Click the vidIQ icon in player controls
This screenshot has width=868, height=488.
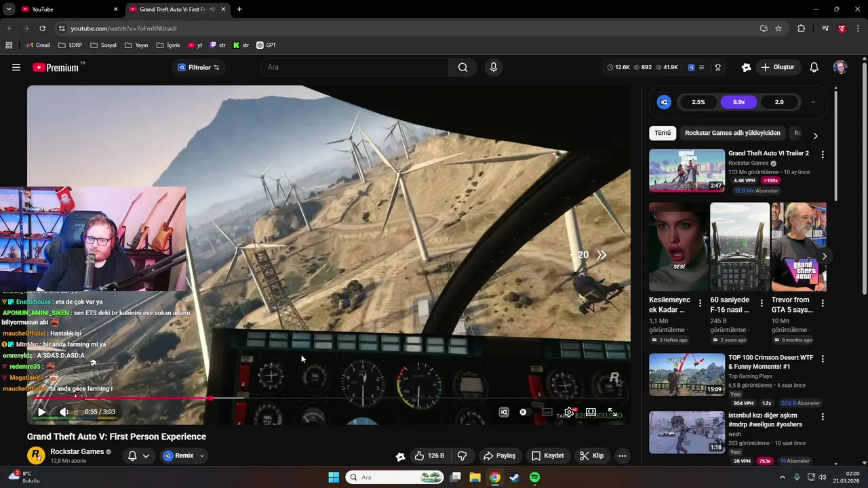[x=504, y=412]
